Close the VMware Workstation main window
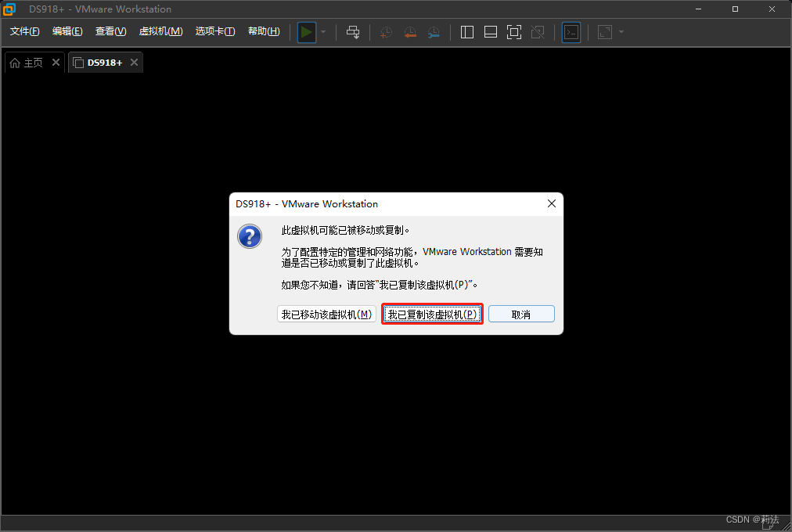 click(x=772, y=9)
